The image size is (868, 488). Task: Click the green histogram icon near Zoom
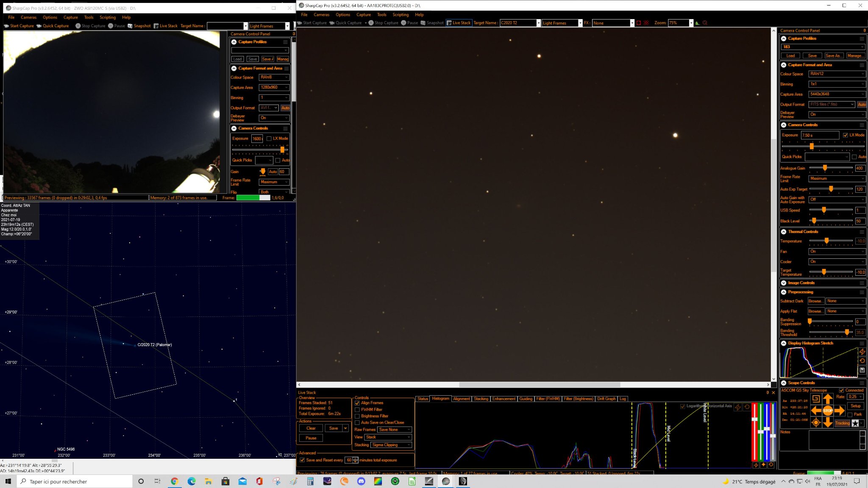698,23
